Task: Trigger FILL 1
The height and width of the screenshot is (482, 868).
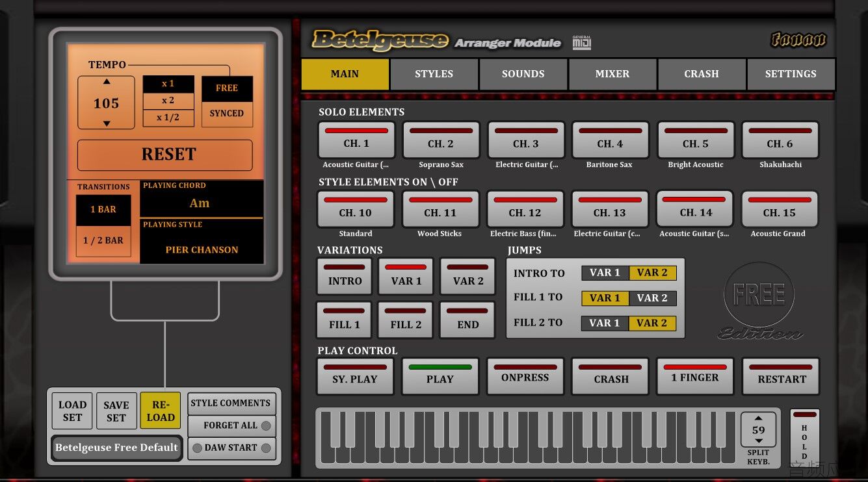Action: pyautogui.click(x=345, y=320)
